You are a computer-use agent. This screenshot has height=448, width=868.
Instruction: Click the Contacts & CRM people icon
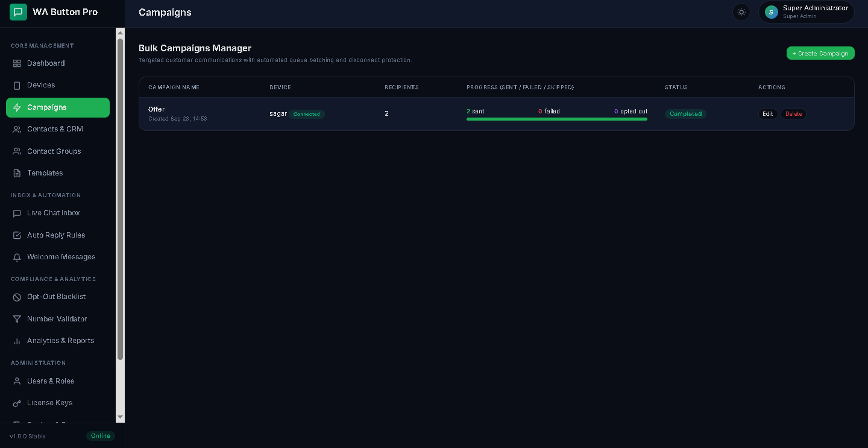pyautogui.click(x=17, y=129)
